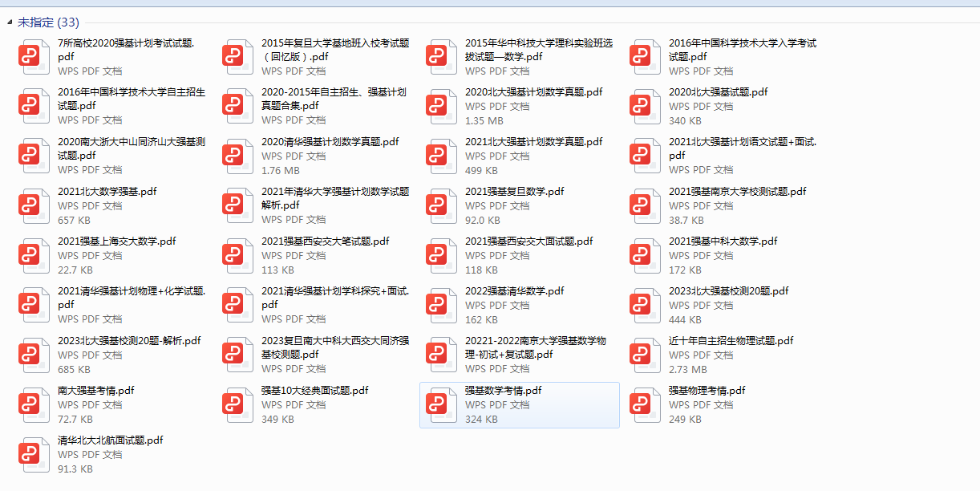This screenshot has height=491, width=980.
Task: Select file name 2023复旦南大中科大西交大同济强基校测题.pdf
Action: click(335, 347)
